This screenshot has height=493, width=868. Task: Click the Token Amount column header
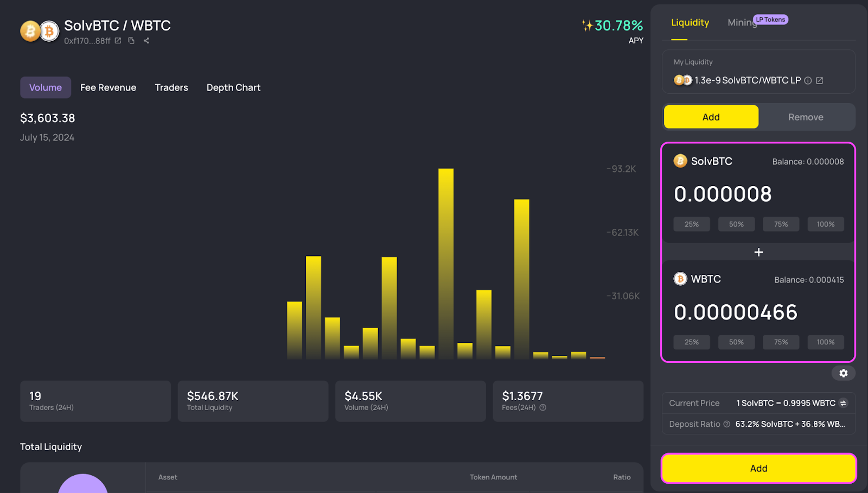pyautogui.click(x=493, y=477)
